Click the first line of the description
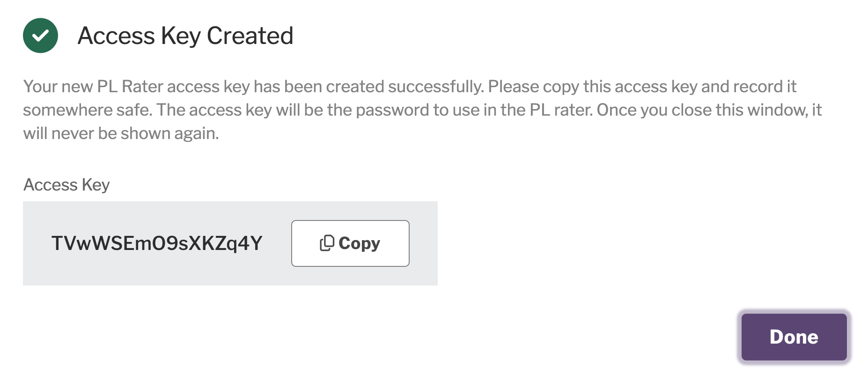The width and height of the screenshot is (868, 382). [410, 87]
